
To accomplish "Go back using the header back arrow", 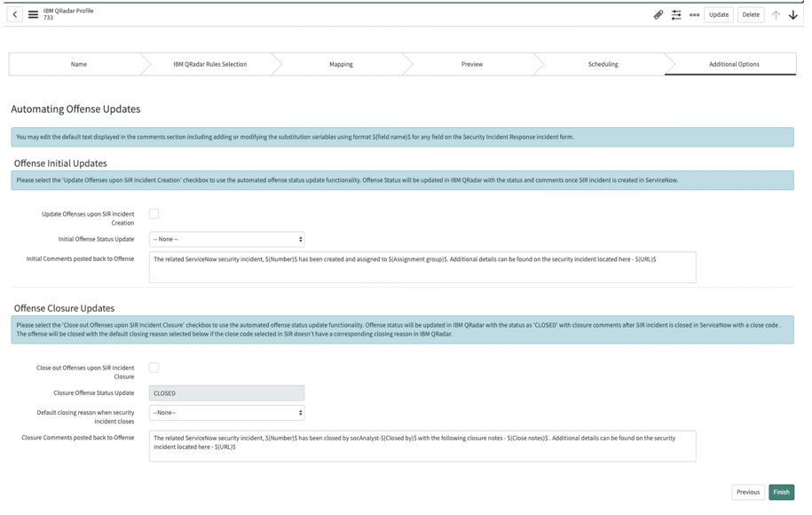I will tap(15, 14).
